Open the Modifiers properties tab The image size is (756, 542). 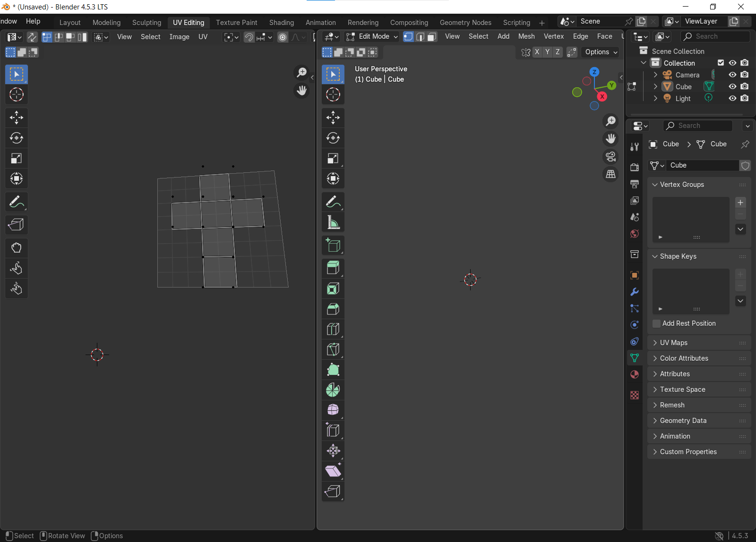coord(635,292)
